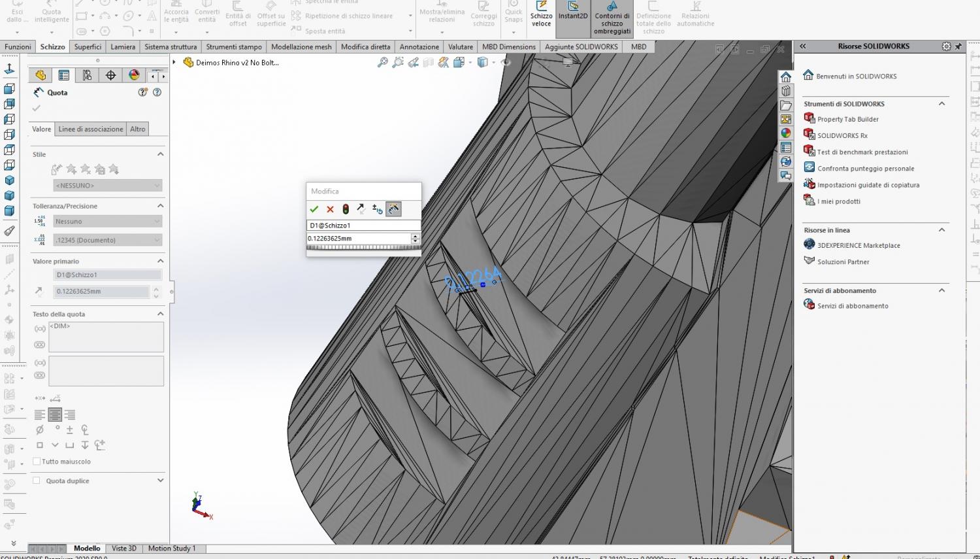
Task: Click increment value icon in Modifica dialog
Action: click(378, 209)
